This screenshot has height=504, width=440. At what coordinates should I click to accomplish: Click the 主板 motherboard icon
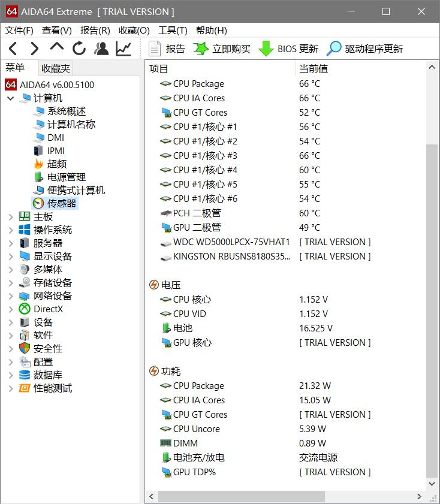click(x=25, y=217)
